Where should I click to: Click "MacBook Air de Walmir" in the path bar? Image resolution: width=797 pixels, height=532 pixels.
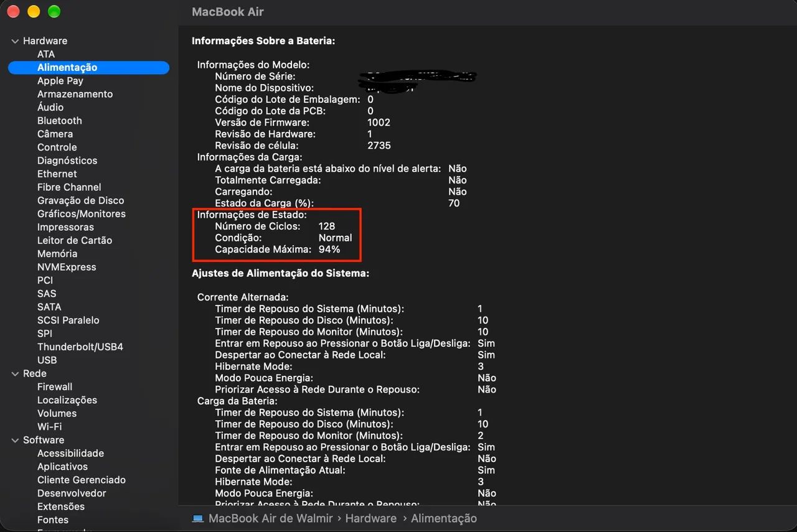(x=271, y=518)
